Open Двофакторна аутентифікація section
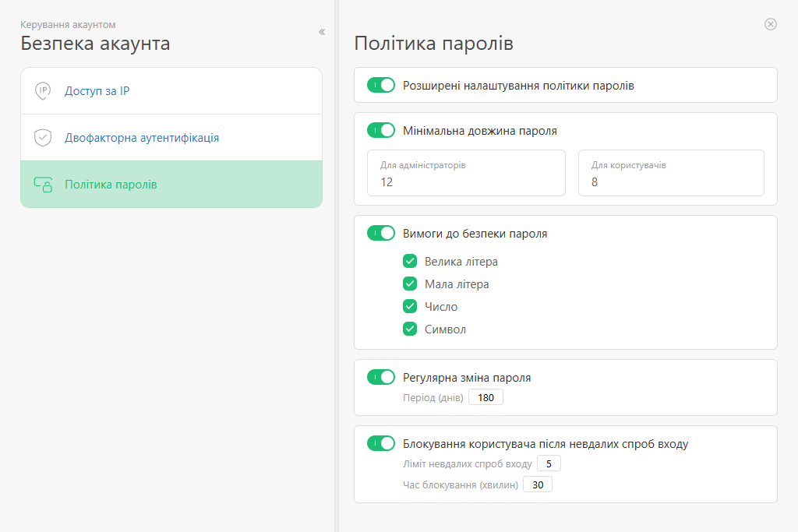 [x=141, y=138]
